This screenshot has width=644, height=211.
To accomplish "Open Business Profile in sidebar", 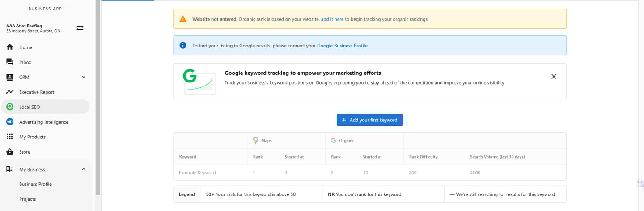I will pyautogui.click(x=35, y=184).
